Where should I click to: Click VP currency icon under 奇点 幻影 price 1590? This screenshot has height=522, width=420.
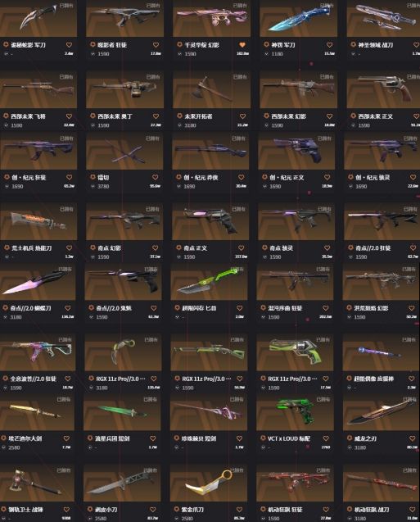[x=93, y=257]
